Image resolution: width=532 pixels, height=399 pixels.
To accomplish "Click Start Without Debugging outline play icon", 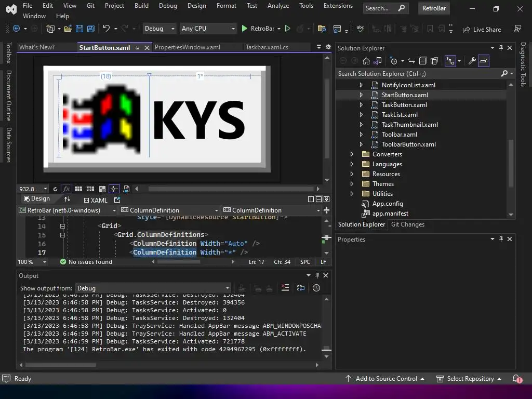I will coord(288,29).
